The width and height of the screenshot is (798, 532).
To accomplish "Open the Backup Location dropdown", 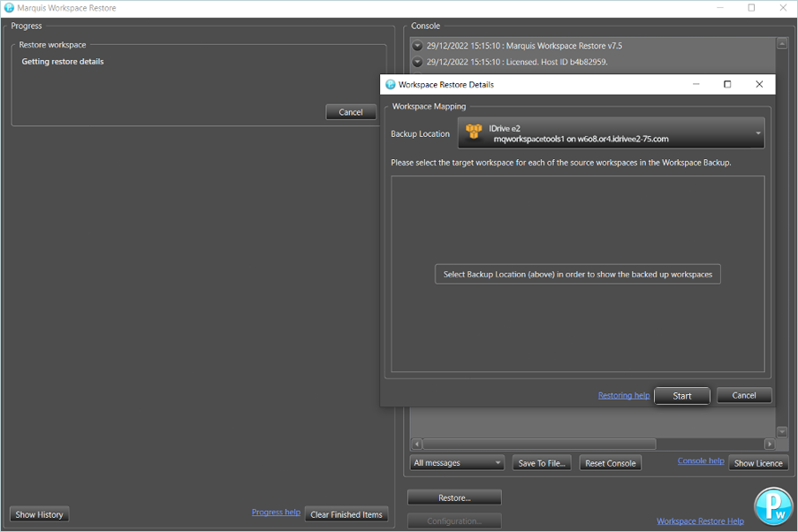I will [x=611, y=133].
